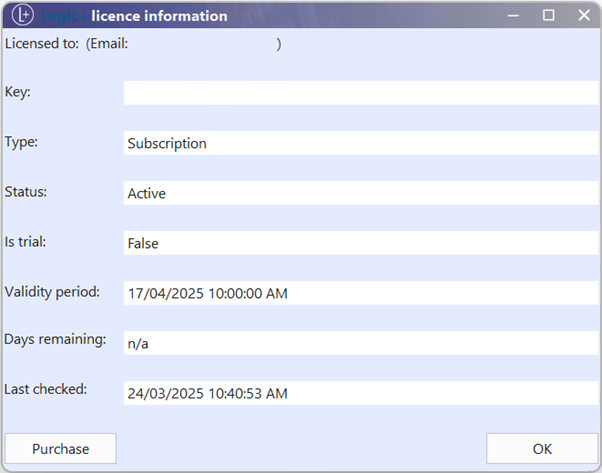Screen dimensions: 602x473
Task: Click the 'Key:' label
Action: (18, 91)
